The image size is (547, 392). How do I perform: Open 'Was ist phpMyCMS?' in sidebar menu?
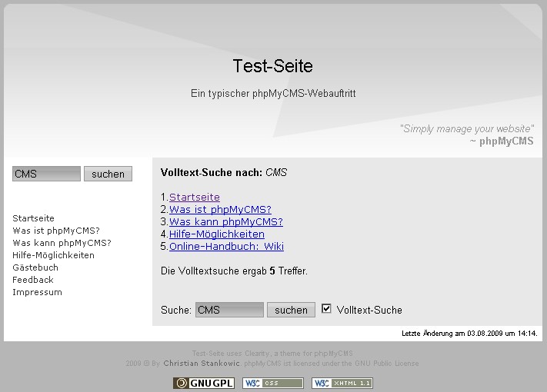[x=55, y=231]
